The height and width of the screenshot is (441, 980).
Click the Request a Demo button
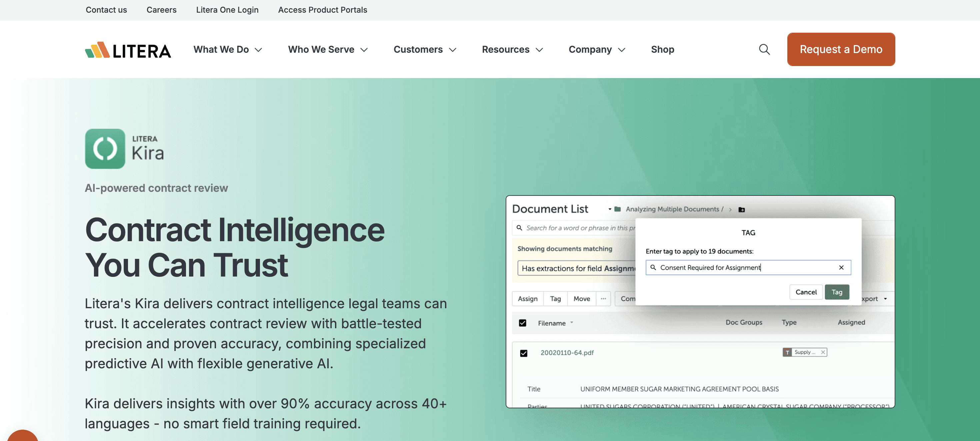point(841,49)
